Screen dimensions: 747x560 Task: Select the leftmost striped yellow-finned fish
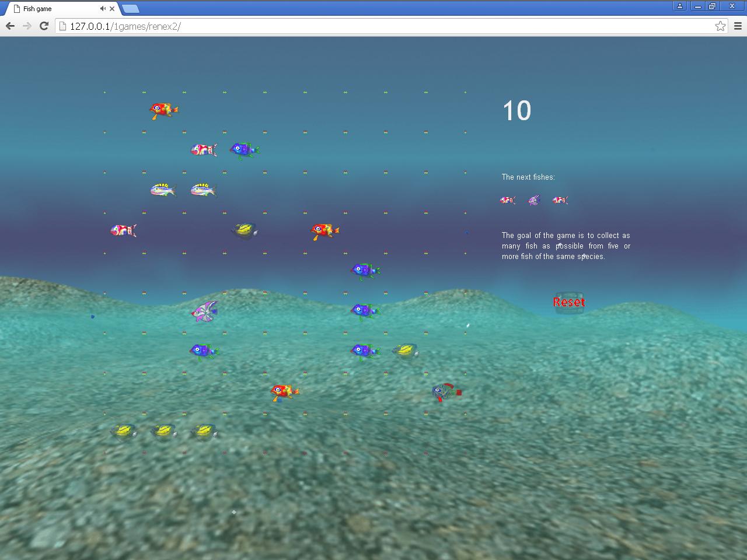[163, 190]
